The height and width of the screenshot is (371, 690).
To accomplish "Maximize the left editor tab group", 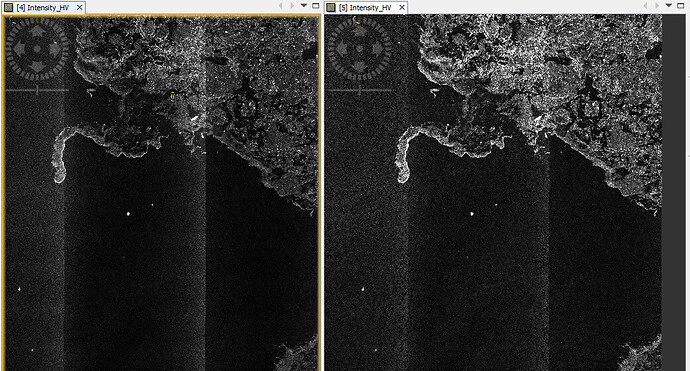I will tap(316, 6).
